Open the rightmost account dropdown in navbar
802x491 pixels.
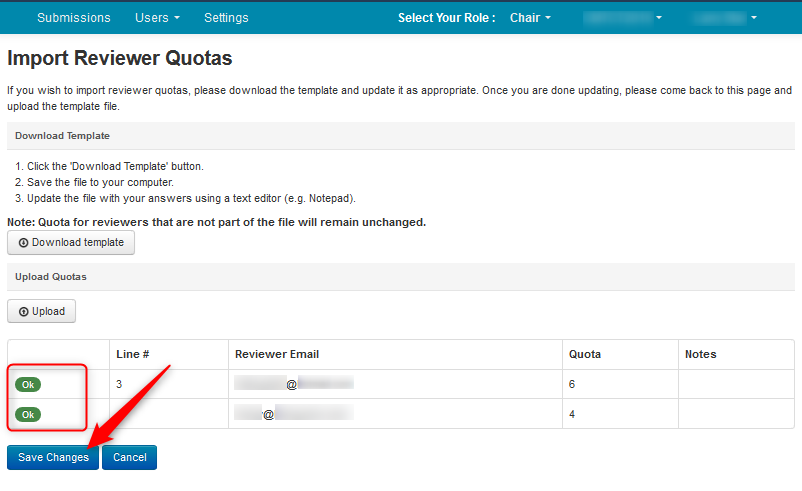[725, 17]
